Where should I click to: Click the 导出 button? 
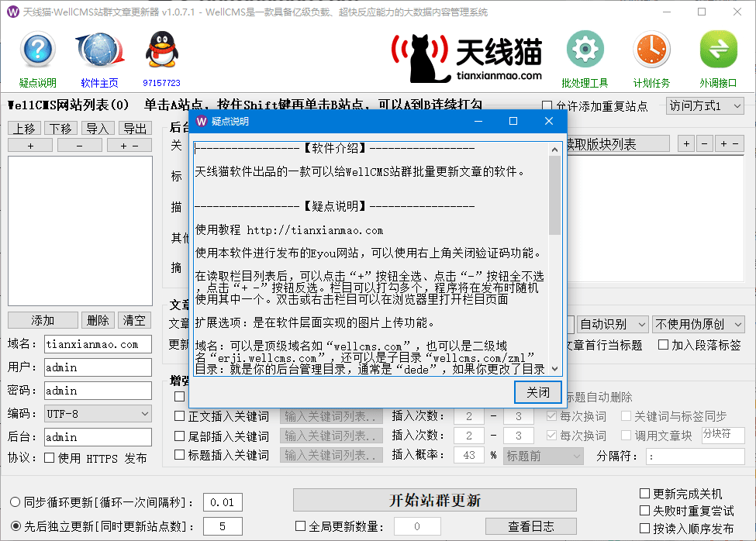[135, 129]
